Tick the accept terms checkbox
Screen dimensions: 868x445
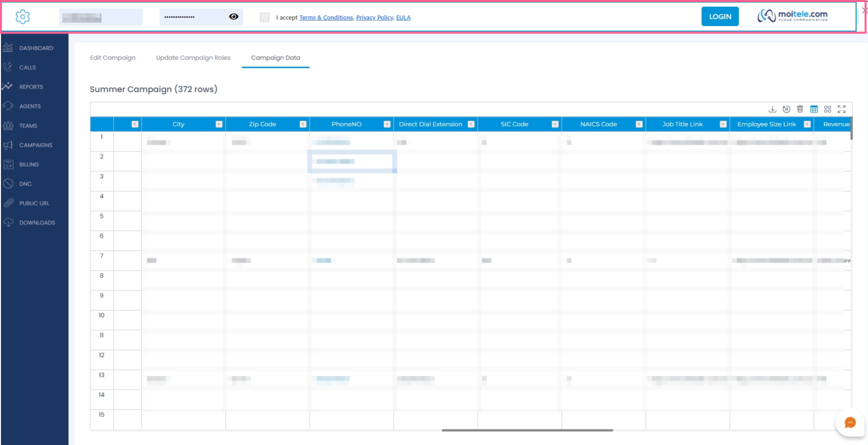point(265,17)
